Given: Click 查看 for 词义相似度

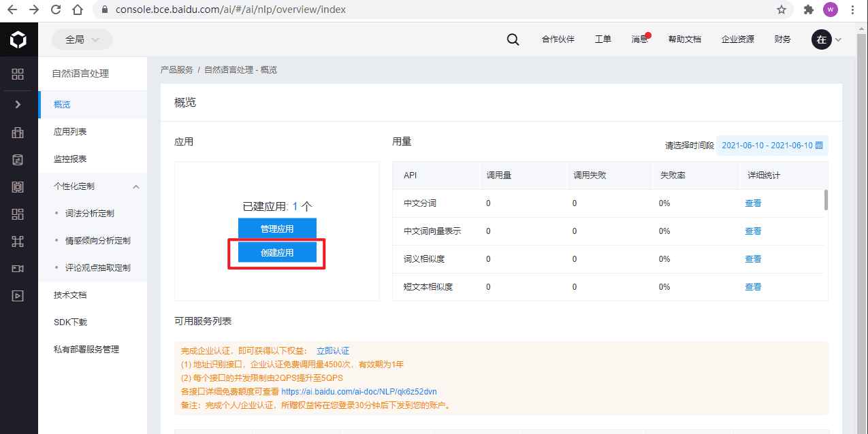Looking at the screenshot, I should pos(753,259).
